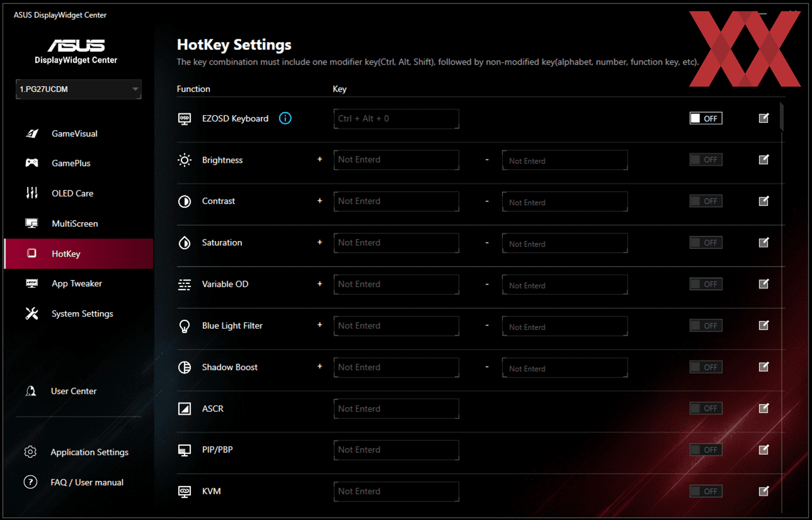Screen dimensions: 812x520
Task: Open the 1.PG27UCDM monitor dropdown
Action: coord(79,89)
